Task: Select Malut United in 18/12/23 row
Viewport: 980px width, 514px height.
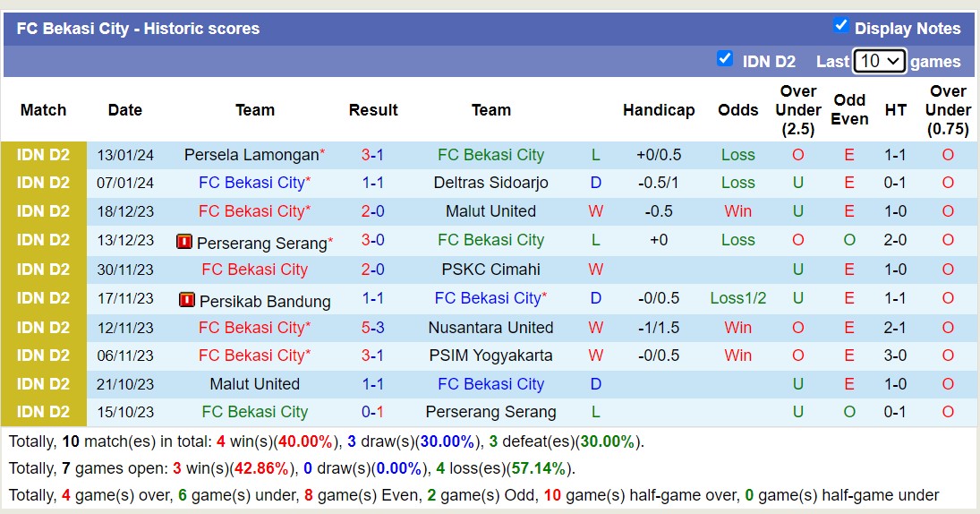Action: pyautogui.click(x=490, y=211)
